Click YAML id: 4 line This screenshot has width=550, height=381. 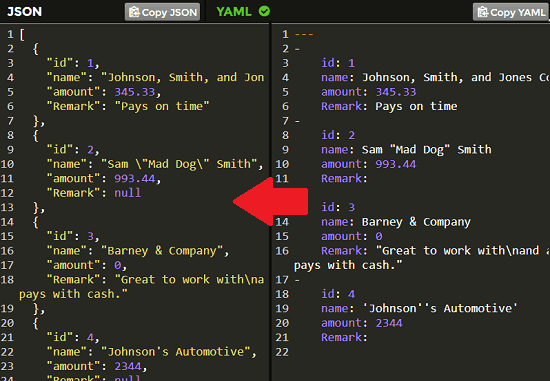tap(338, 294)
